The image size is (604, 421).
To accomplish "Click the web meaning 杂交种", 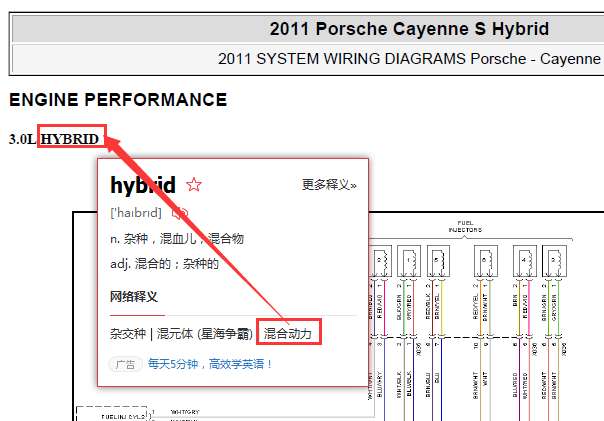I will tap(128, 334).
